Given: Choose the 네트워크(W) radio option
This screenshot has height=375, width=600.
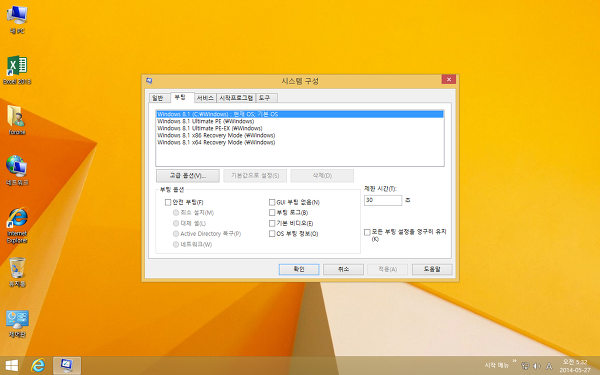Looking at the screenshot, I should click(x=176, y=244).
